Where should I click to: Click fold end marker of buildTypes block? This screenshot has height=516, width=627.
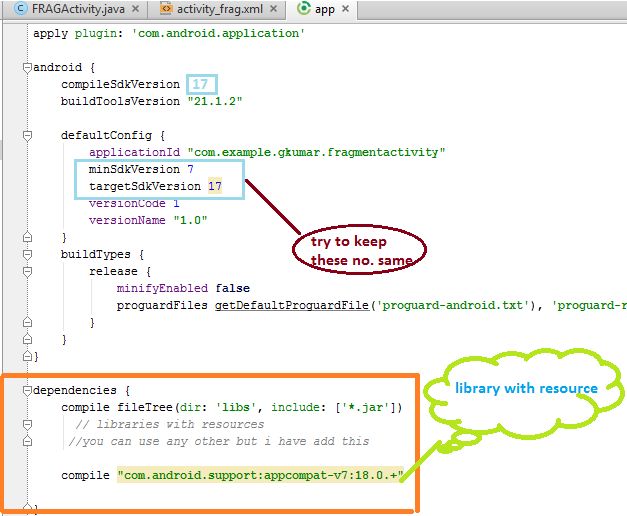27,339
